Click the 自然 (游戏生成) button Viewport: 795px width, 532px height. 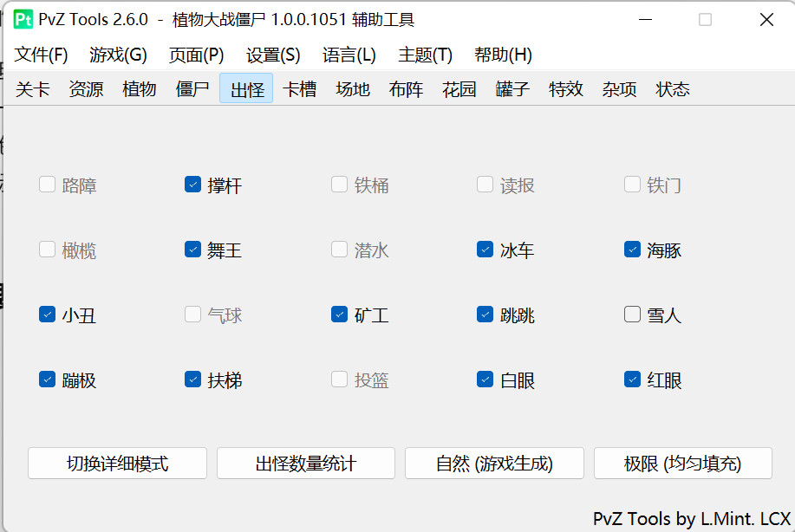pyautogui.click(x=494, y=463)
